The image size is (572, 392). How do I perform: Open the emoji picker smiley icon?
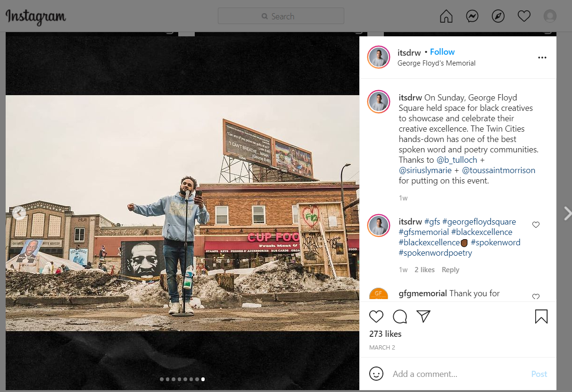[x=376, y=374]
